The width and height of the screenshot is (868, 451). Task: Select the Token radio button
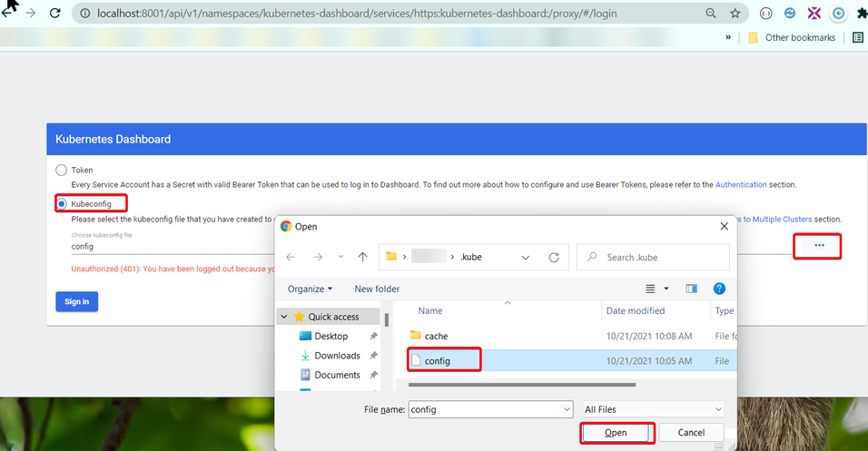click(61, 170)
